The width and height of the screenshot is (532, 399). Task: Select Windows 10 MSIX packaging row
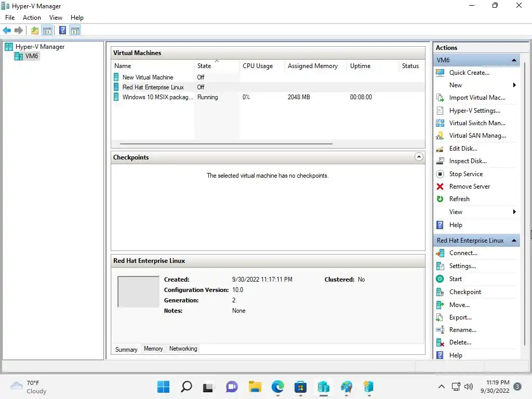(268, 97)
